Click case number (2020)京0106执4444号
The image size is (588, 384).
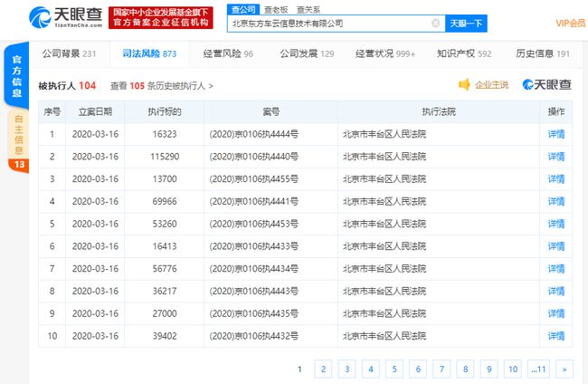[254, 134]
